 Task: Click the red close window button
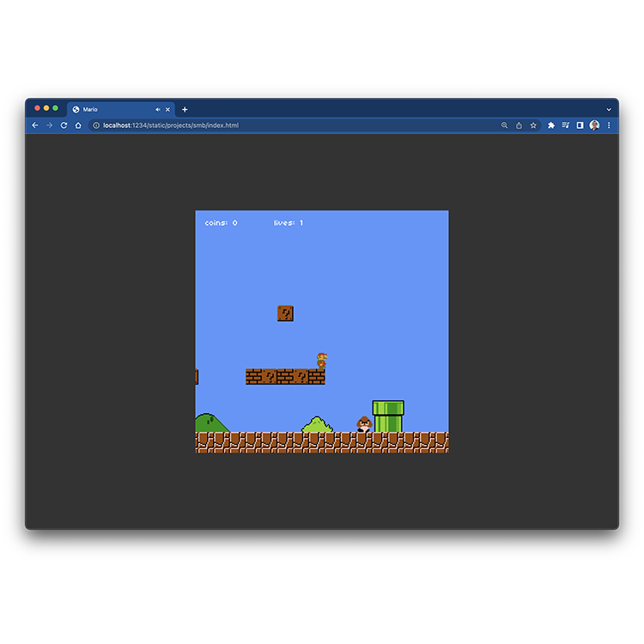(x=38, y=108)
